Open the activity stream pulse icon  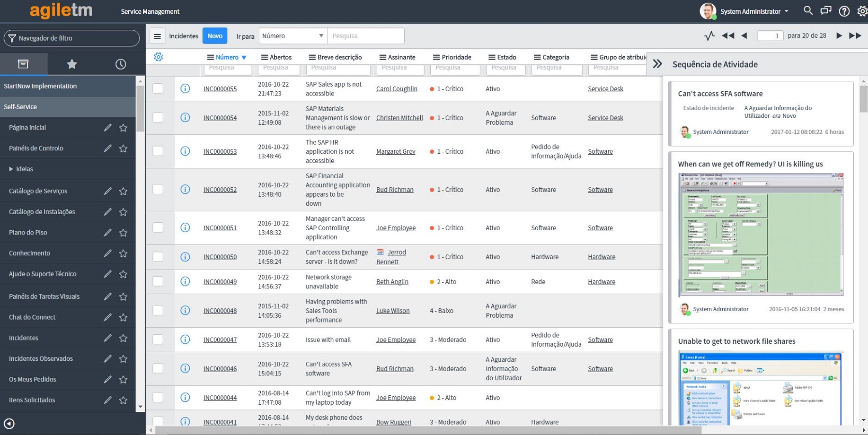[709, 36]
